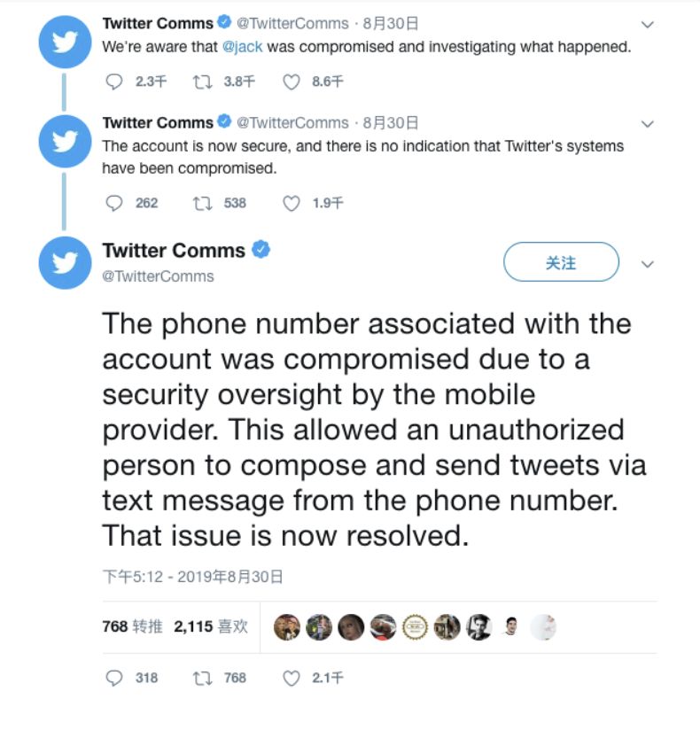The image size is (700, 730).
Task: Like the first tweet with 8.6千 likes
Action: click(292, 82)
